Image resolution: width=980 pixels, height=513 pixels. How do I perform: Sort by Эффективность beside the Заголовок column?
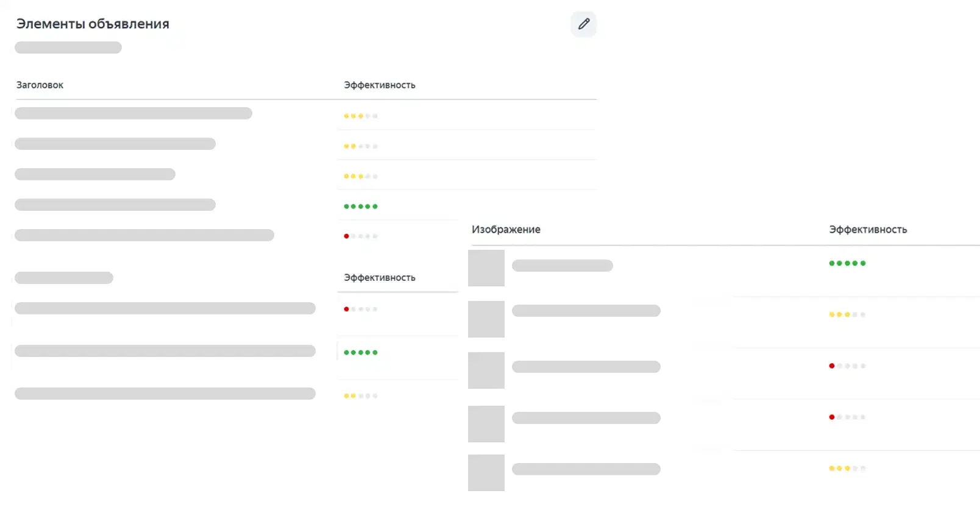380,85
